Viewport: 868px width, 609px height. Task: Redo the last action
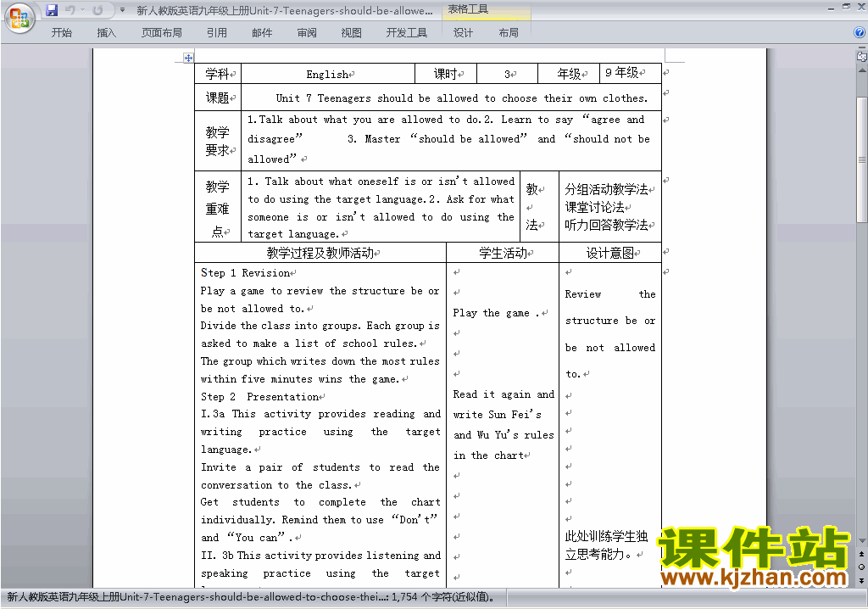coord(98,10)
